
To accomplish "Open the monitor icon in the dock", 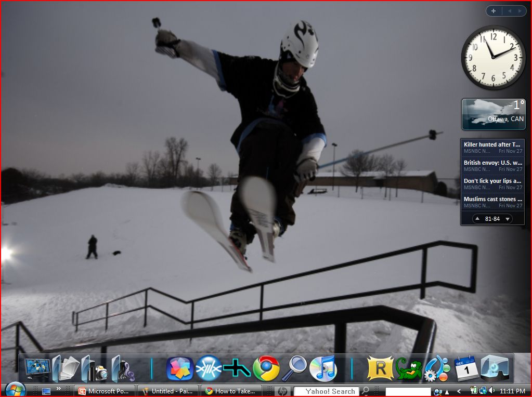I will tap(36, 369).
